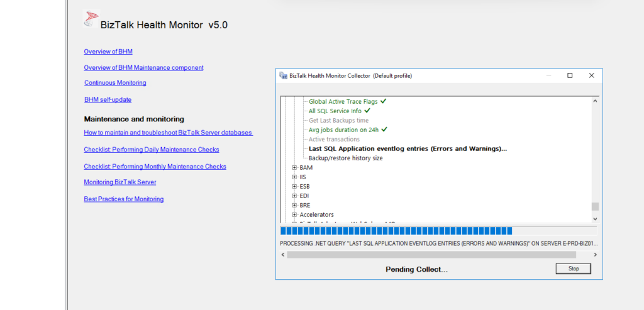
Task: Open Checklist: Performing Daily Maintenance Checks
Action: click(x=152, y=150)
